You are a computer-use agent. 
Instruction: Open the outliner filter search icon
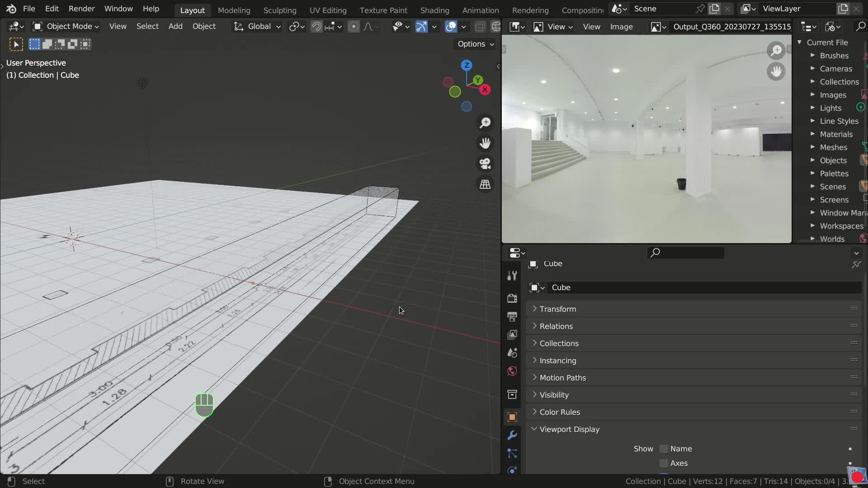pyautogui.click(x=860, y=27)
